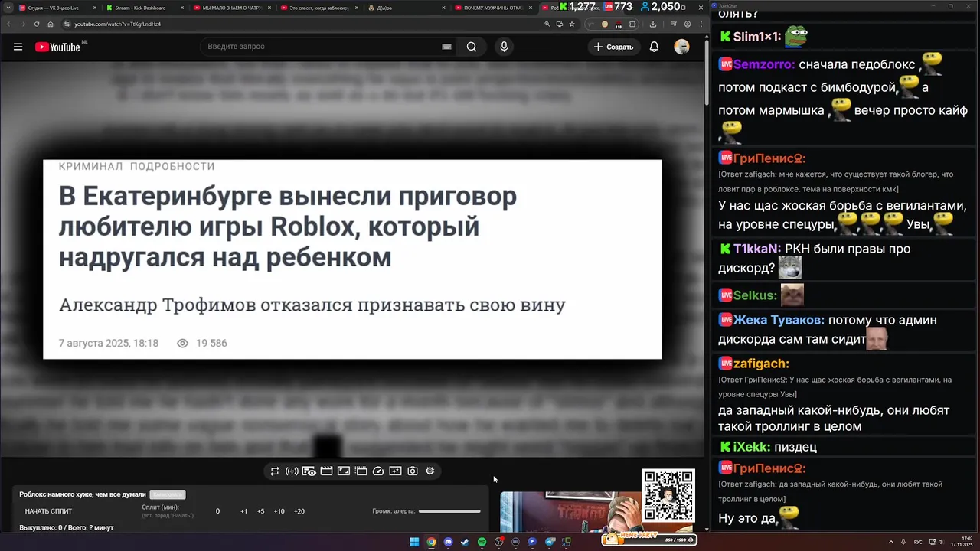Add +5 minutes to split
This screenshot has height=551, width=980.
coord(260,511)
